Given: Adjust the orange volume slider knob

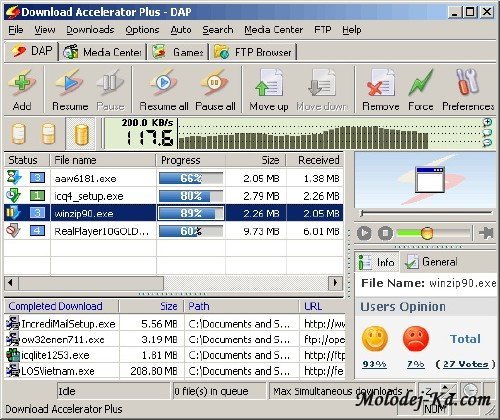Looking at the screenshot, I should 426,233.
